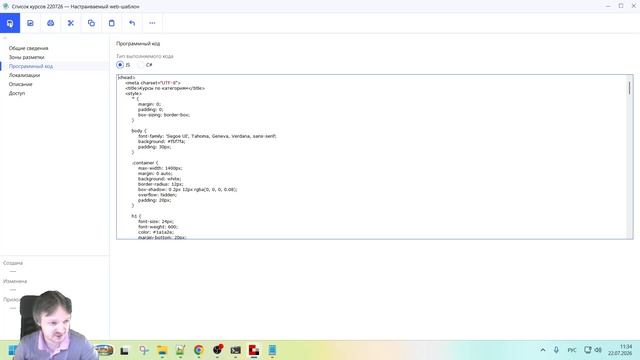Open the Локализации section

point(24,75)
